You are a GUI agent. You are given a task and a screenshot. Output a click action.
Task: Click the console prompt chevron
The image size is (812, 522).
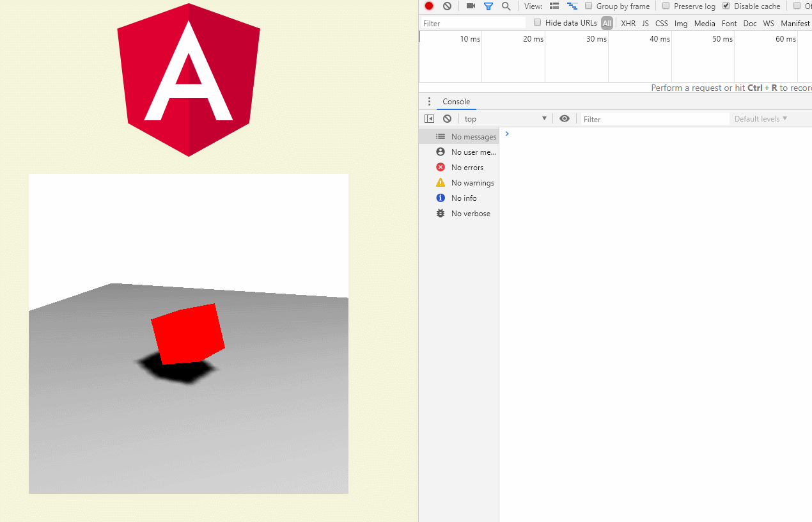pyautogui.click(x=507, y=134)
